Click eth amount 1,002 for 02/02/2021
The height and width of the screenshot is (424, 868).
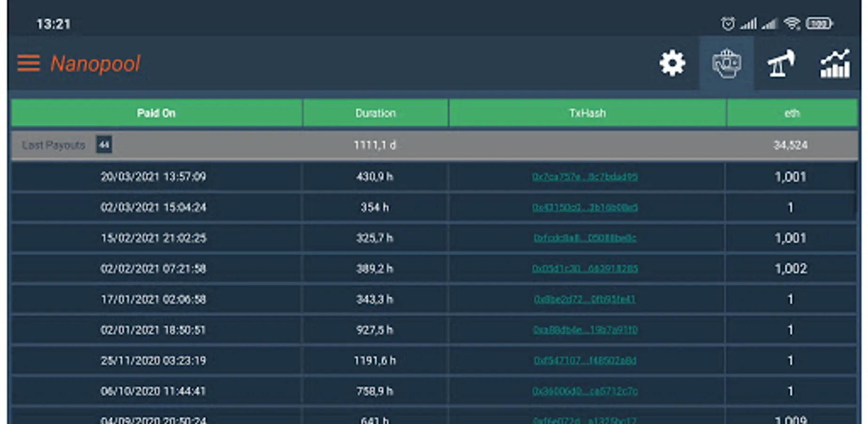point(791,269)
